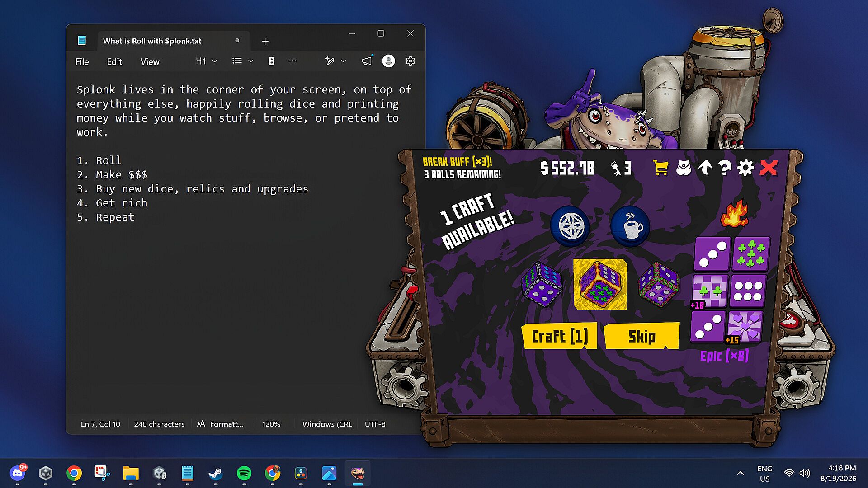Open the Notepad account profile icon
868x488 pixels.
tap(388, 61)
